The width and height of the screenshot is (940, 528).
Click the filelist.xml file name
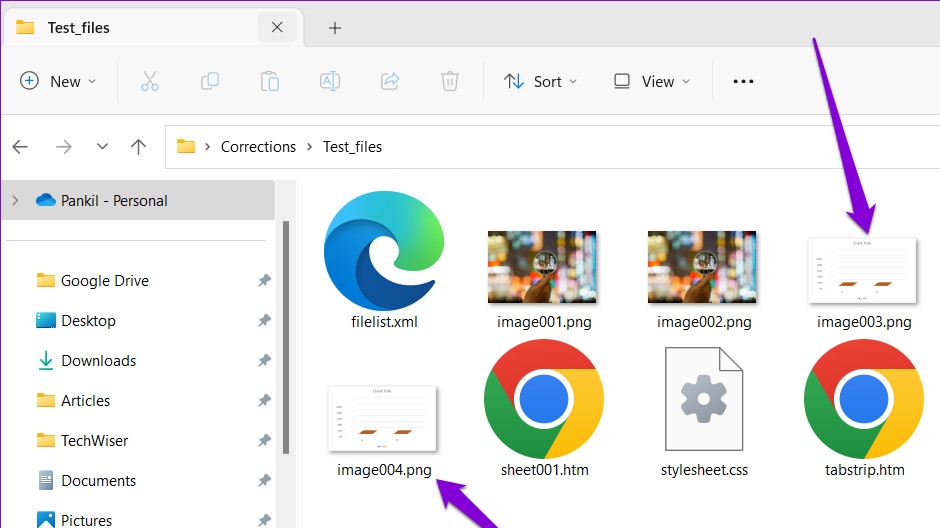coord(384,322)
